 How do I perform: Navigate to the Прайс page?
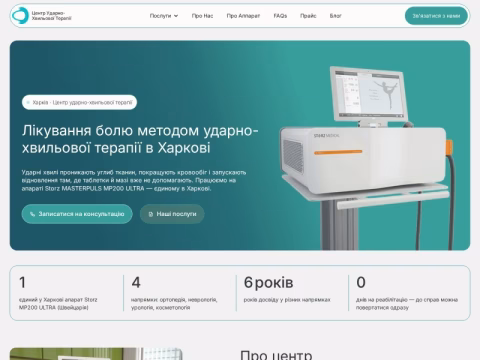click(308, 16)
